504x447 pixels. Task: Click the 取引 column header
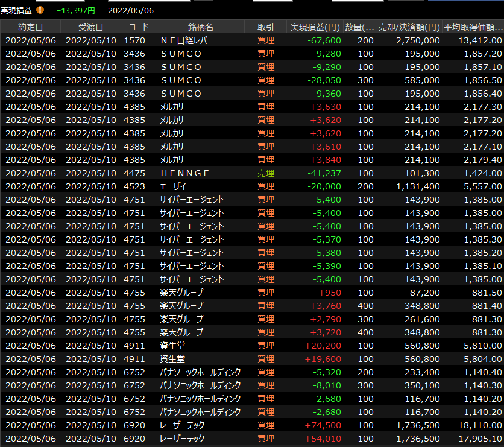point(265,27)
